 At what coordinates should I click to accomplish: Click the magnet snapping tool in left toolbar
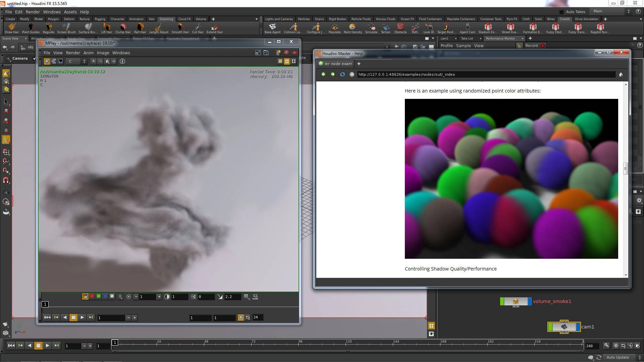(6, 181)
